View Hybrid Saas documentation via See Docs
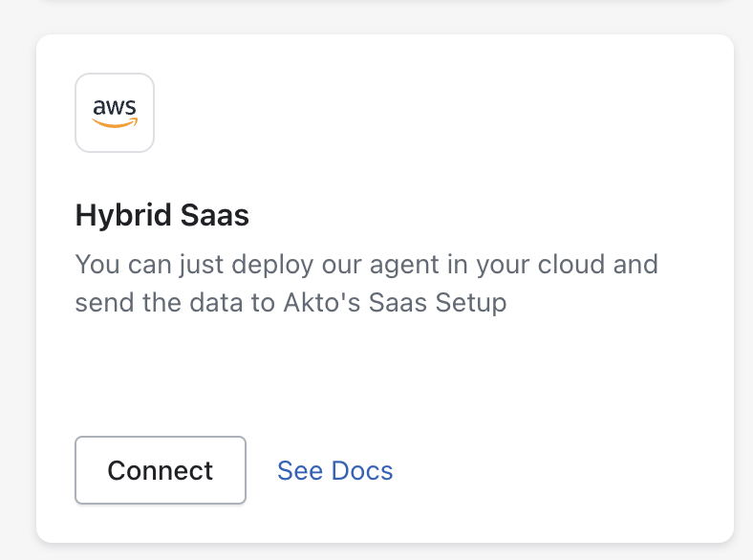Screen dimensions: 753x560 [x=334, y=470]
